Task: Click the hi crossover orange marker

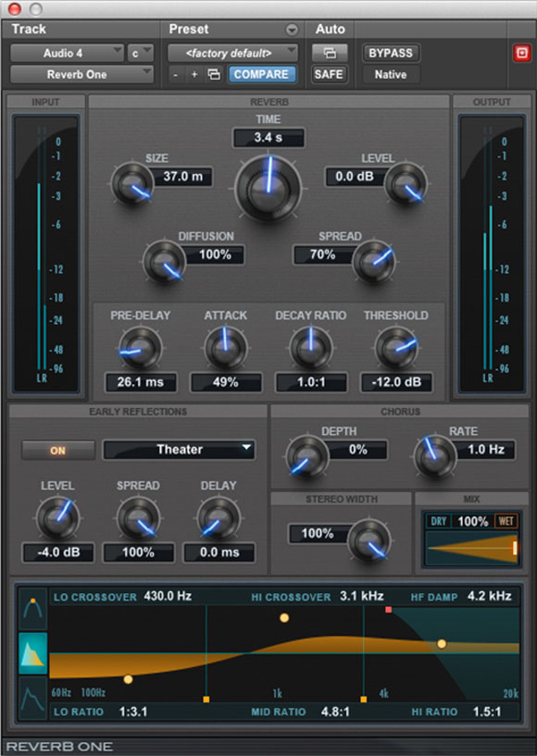Action: click(x=363, y=700)
